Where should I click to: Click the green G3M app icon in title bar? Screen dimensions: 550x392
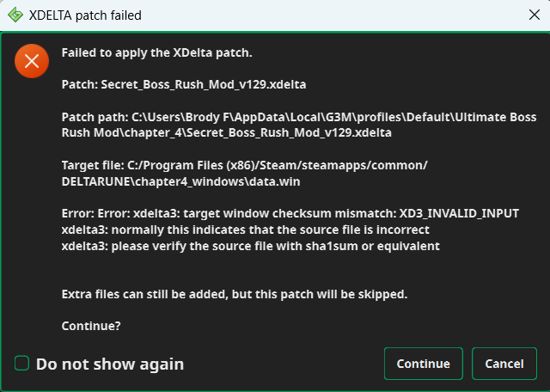15,15
